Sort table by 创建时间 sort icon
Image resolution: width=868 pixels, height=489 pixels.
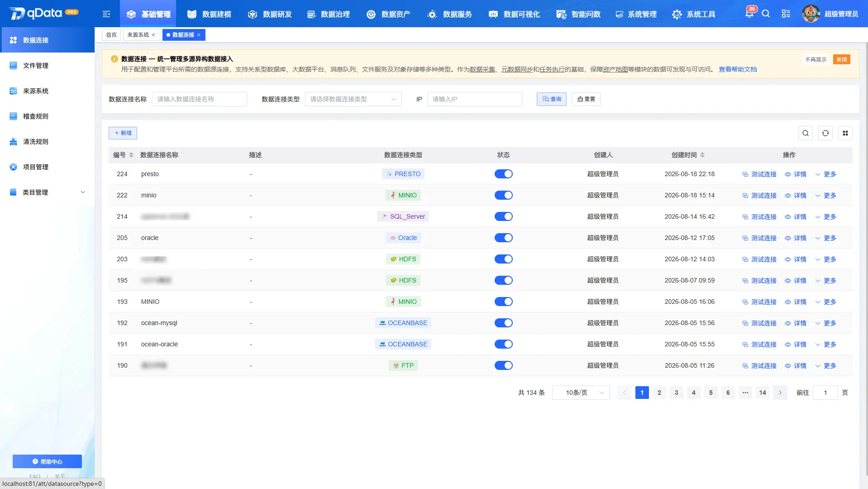click(x=702, y=155)
